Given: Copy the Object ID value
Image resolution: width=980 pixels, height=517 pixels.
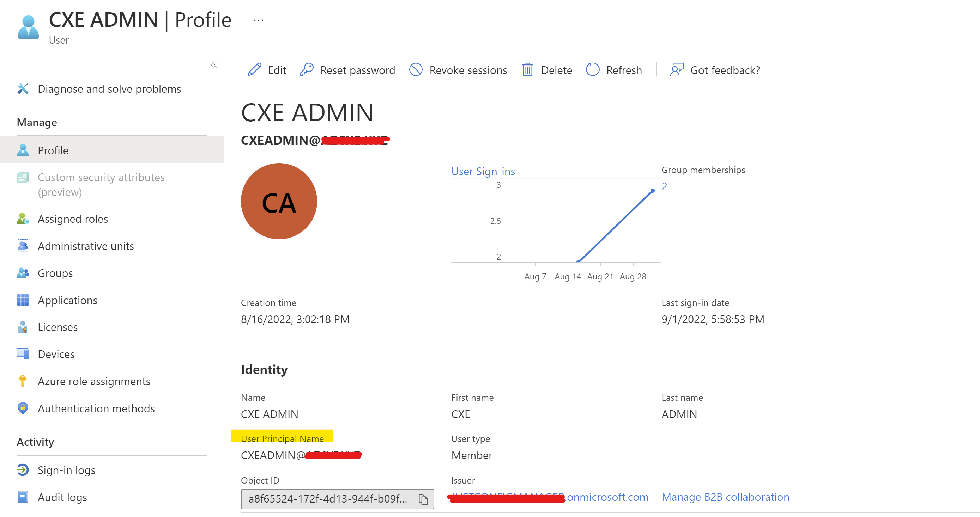Looking at the screenshot, I should point(423,498).
